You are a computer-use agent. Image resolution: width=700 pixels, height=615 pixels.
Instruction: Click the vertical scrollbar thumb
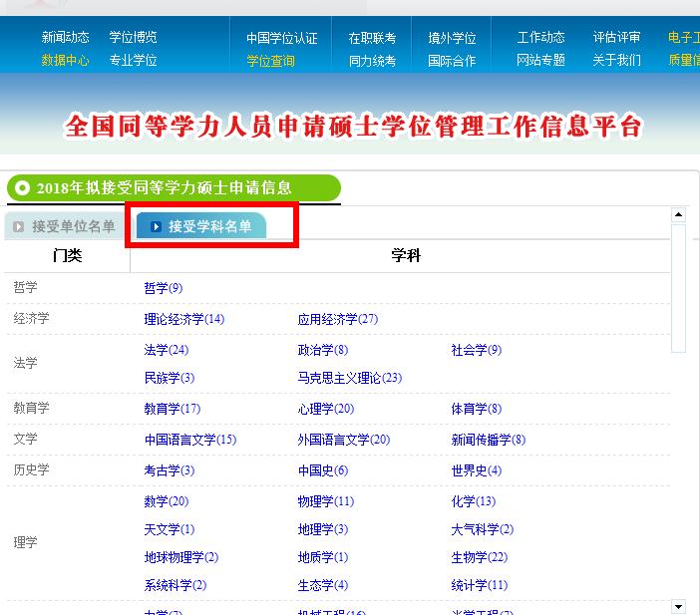point(678,289)
